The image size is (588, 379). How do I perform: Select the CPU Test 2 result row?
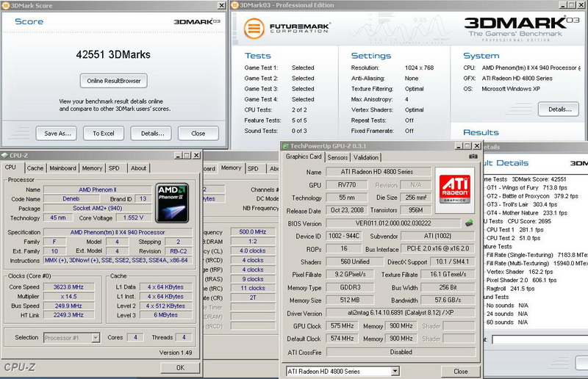[x=513, y=238]
